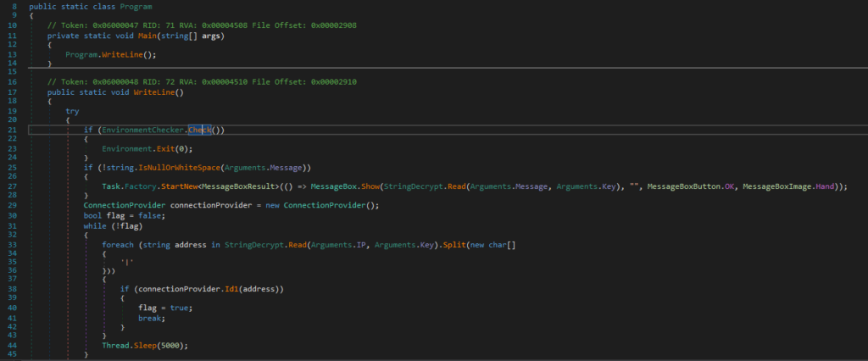Select the Main method name
The height and width of the screenshot is (361, 868).
pyautogui.click(x=144, y=36)
